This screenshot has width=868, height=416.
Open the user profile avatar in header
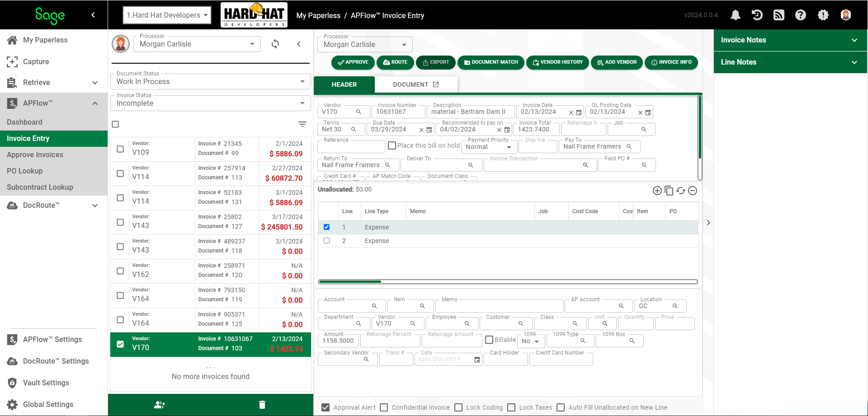click(x=846, y=15)
